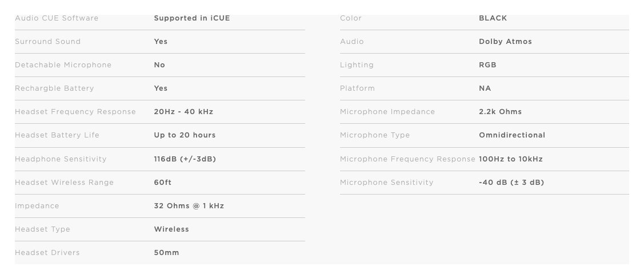Select the "2.2k Ohms" microphone impedance value

tap(500, 112)
